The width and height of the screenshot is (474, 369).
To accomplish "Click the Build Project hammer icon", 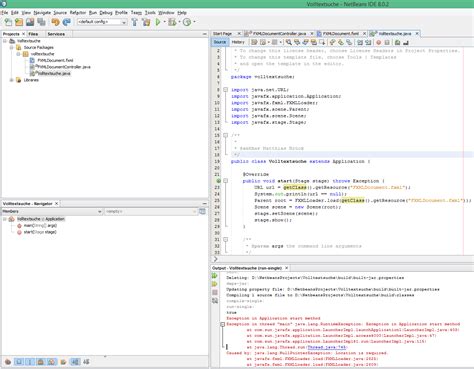I will pos(135,22).
